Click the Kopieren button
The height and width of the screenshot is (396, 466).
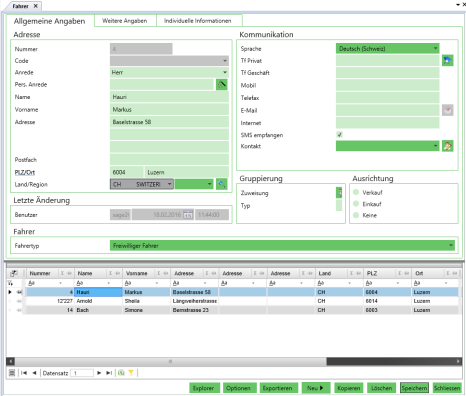(x=348, y=388)
